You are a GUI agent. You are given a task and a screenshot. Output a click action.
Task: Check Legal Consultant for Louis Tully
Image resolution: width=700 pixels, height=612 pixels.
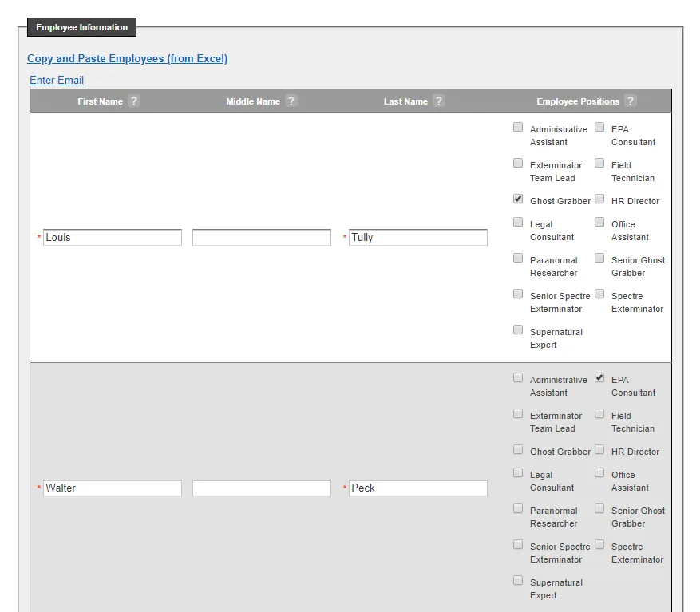[x=518, y=222]
